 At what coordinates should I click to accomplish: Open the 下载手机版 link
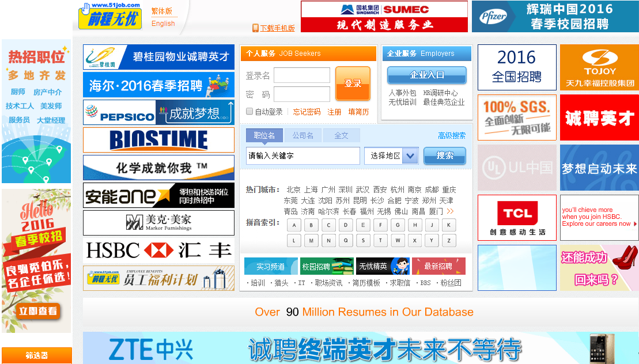(278, 28)
